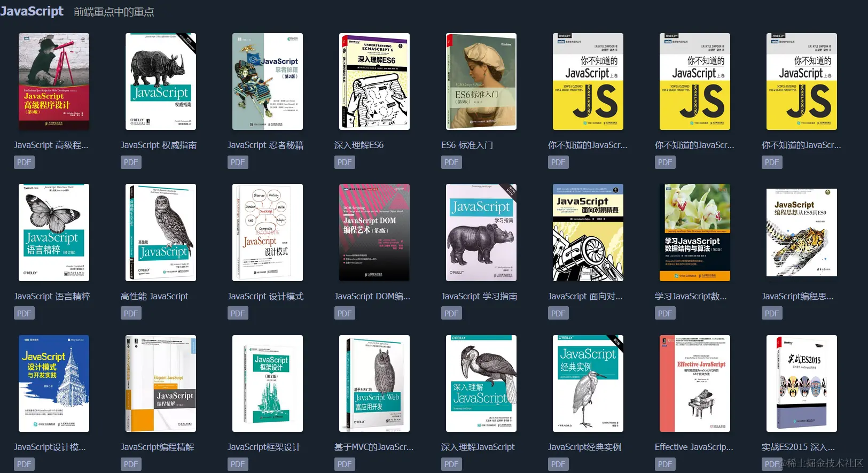The width and height of the screenshot is (868, 473).
Task: Download PDF of JavaScript 权威指南
Action: tap(131, 162)
